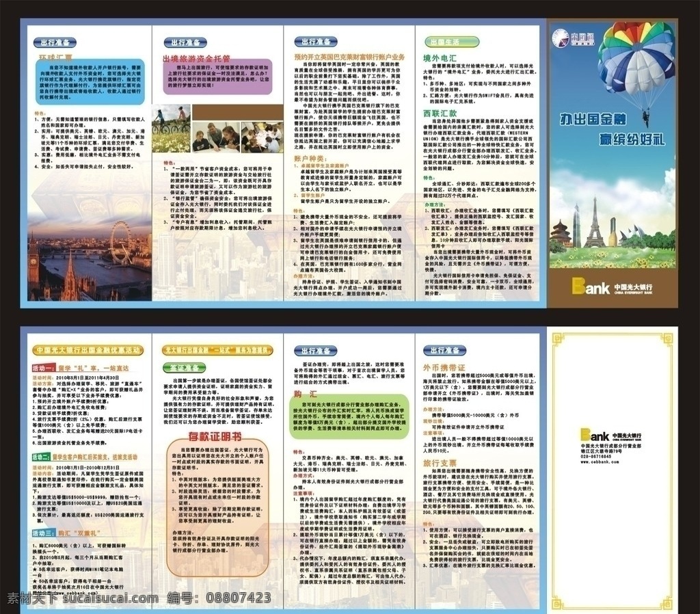Image resolution: width=700 pixels, height=614 pixels.
Task: Click the blue rounded text box under 环球汇票
Action: 90,82
